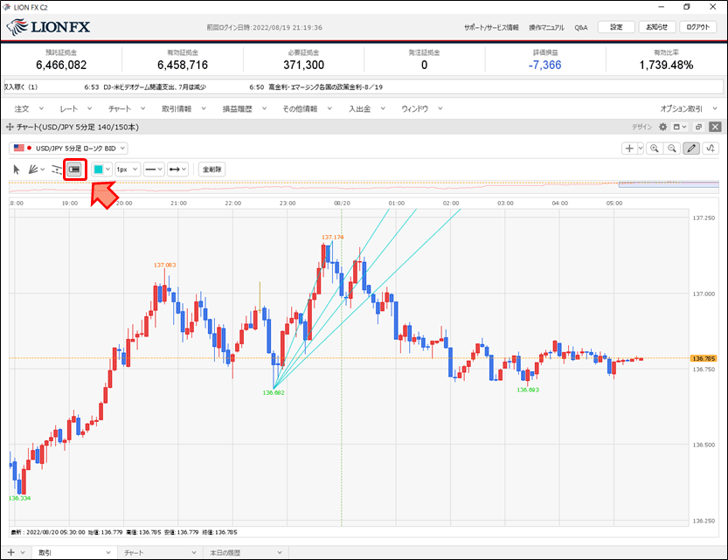Open the オプション取引 menu
Viewport: 728px width, 560px height.
tap(689, 108)
